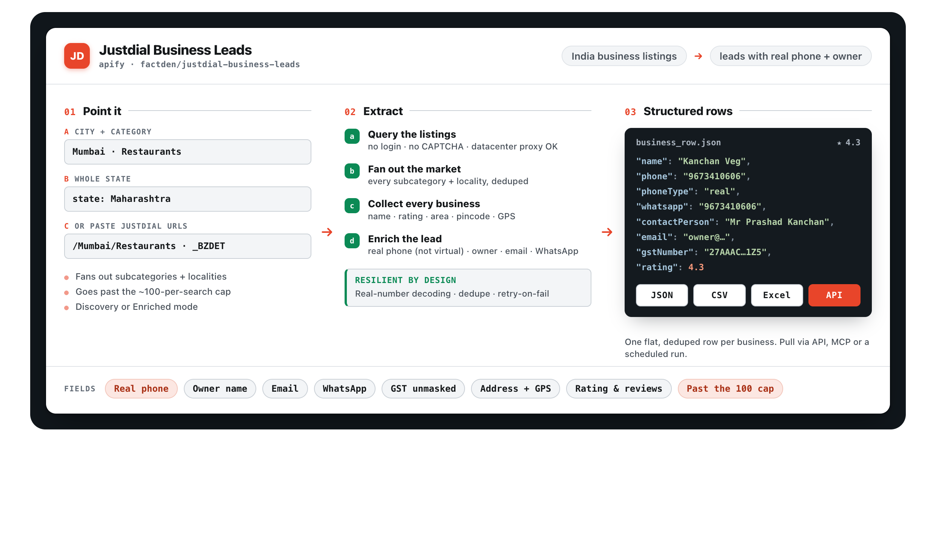
Task: Click the 'Fan out the market' heading
Action: click(414, 169)
